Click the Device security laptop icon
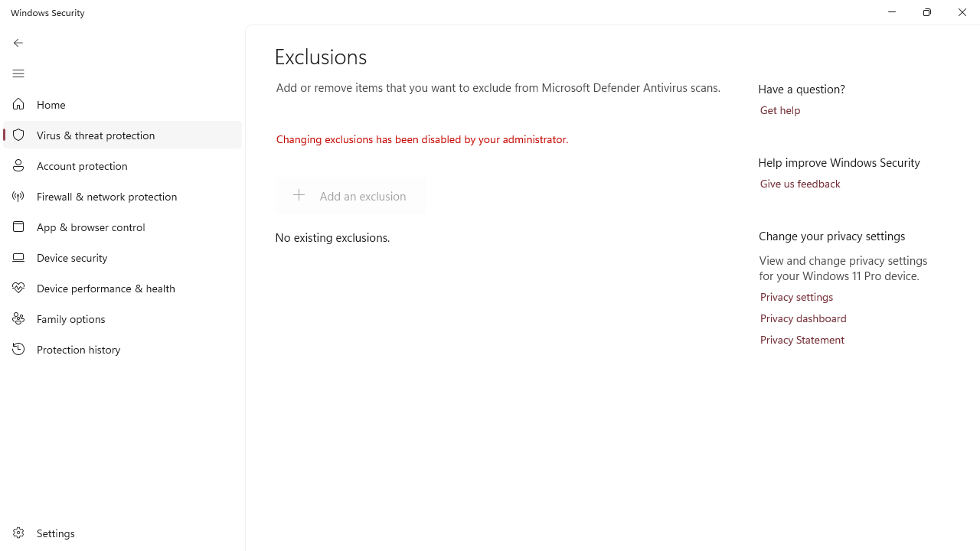This screenshot has height=551, width=980. (18, 257)
